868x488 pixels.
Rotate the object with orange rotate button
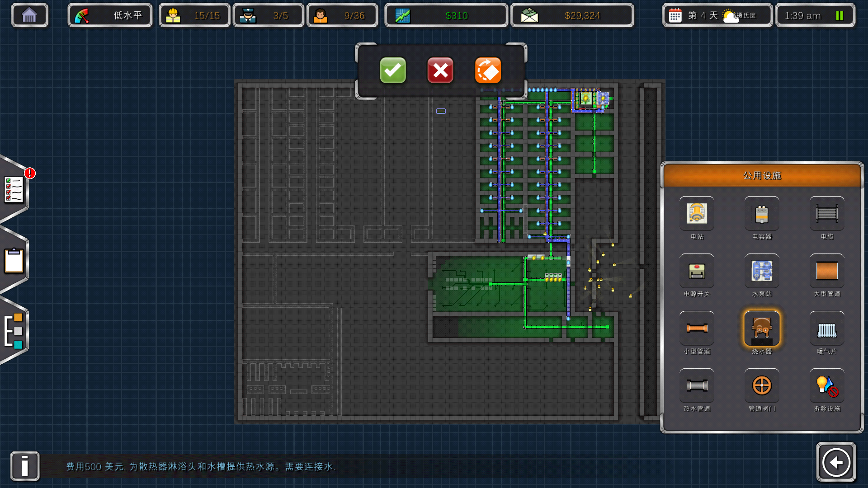pos(488,70)
